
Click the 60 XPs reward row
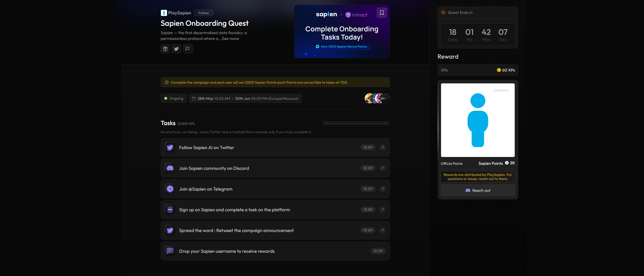[478, 70]
